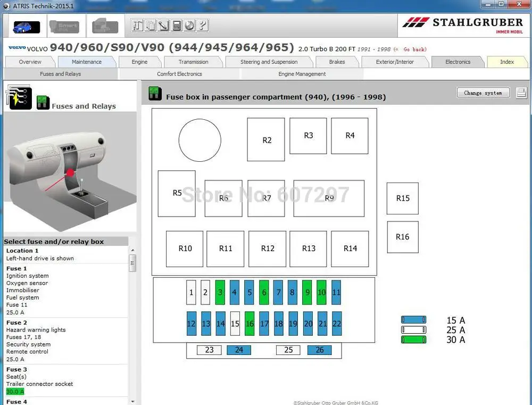Open the notepad pencil toolbar icon
This screenshot has height=405, width=532.
pyautogui.click(x=163, y=26)
